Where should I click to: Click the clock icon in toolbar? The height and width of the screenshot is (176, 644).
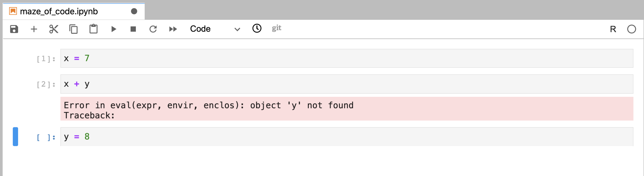point(257,28)
